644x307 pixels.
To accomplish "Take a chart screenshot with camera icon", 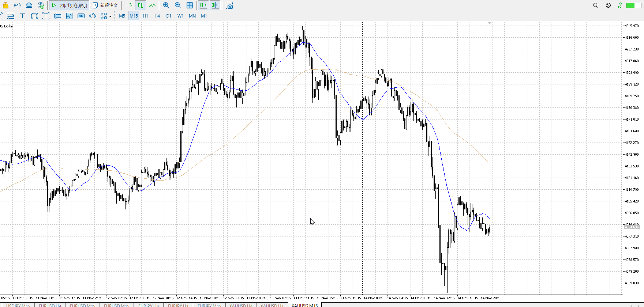I will coord(229,5).
